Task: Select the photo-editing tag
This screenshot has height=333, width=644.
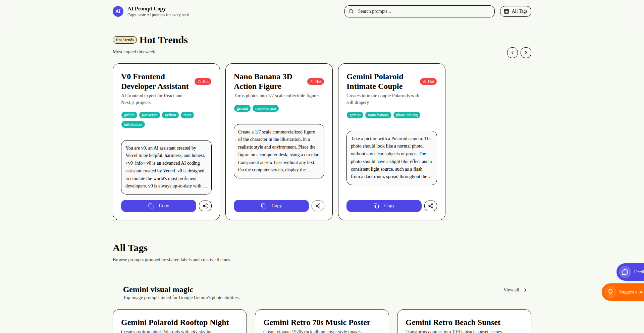Action: tap(407, 115)
